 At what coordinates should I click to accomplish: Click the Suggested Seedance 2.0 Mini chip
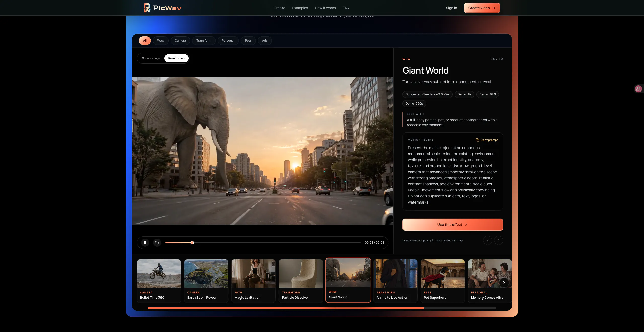coord(427,94)
